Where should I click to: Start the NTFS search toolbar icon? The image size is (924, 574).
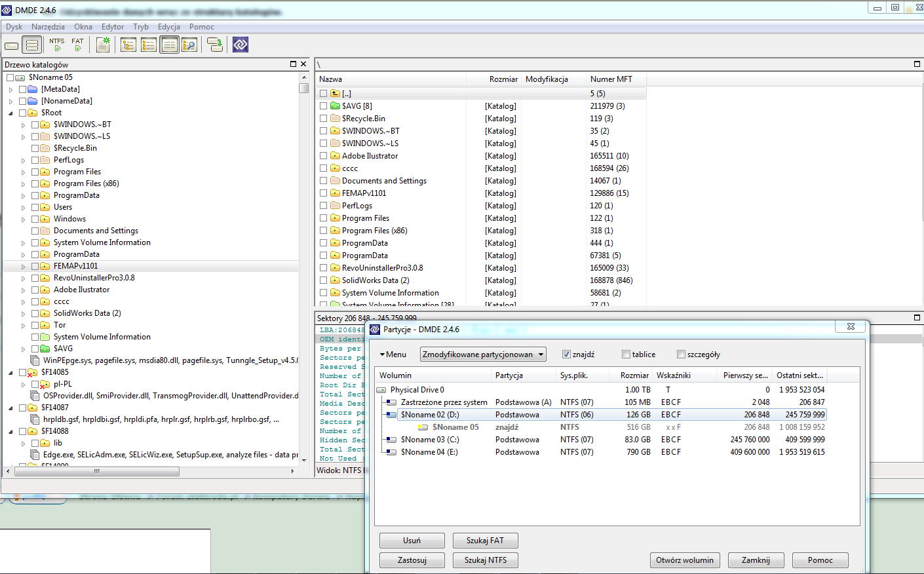57,45
